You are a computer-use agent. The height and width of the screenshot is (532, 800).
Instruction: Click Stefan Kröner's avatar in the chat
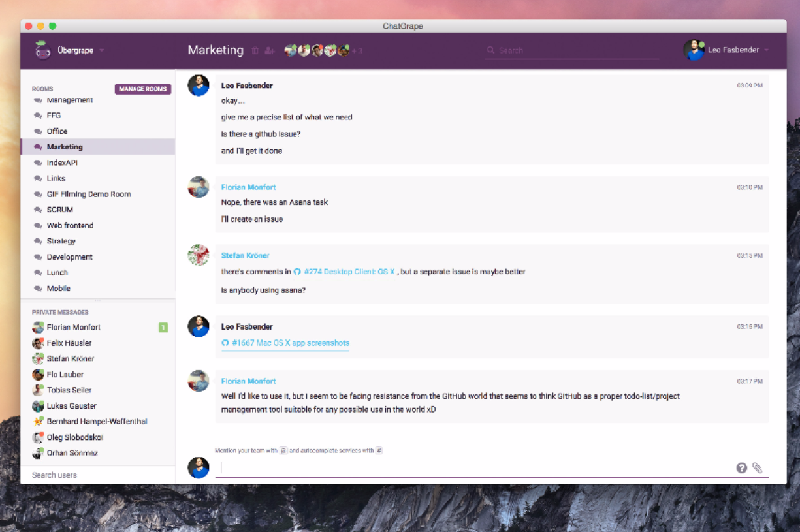(x=199, y=255)
